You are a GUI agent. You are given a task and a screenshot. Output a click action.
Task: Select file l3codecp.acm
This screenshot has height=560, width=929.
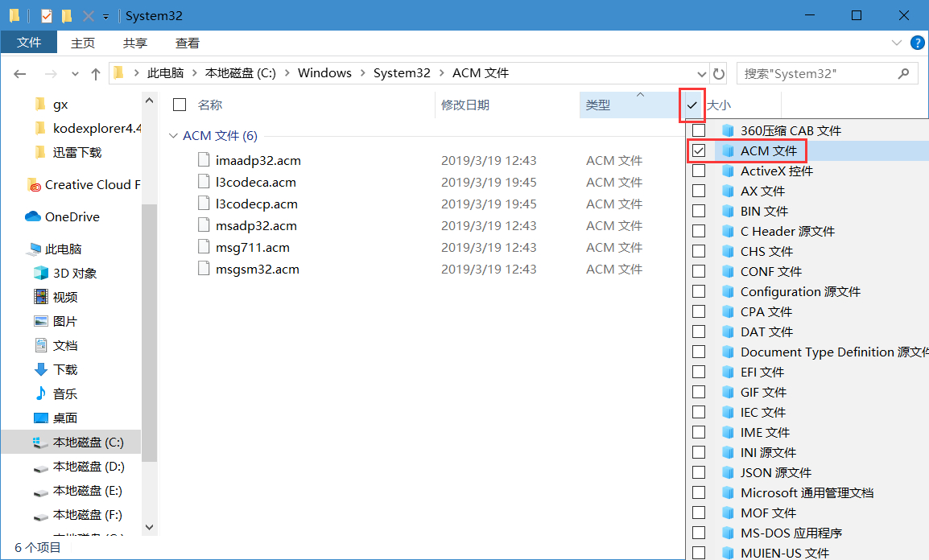pyautogui.click(x=257, y=204)
